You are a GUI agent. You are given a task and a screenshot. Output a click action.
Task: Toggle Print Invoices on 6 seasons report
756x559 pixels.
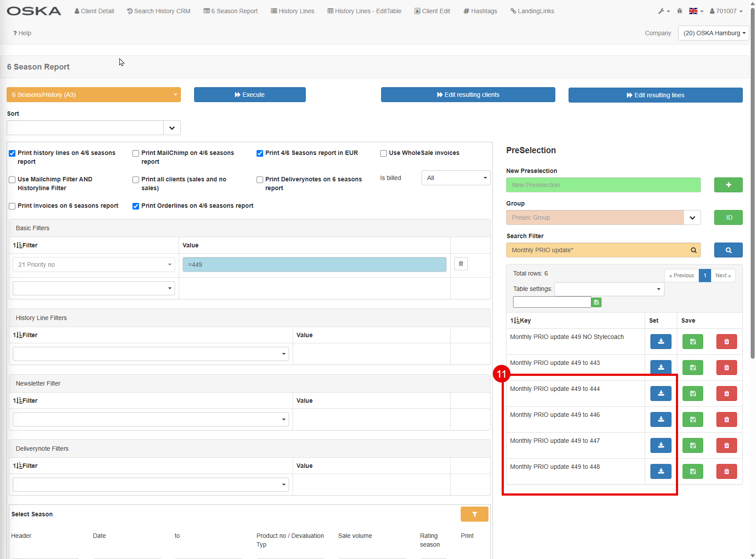point(12,206)
